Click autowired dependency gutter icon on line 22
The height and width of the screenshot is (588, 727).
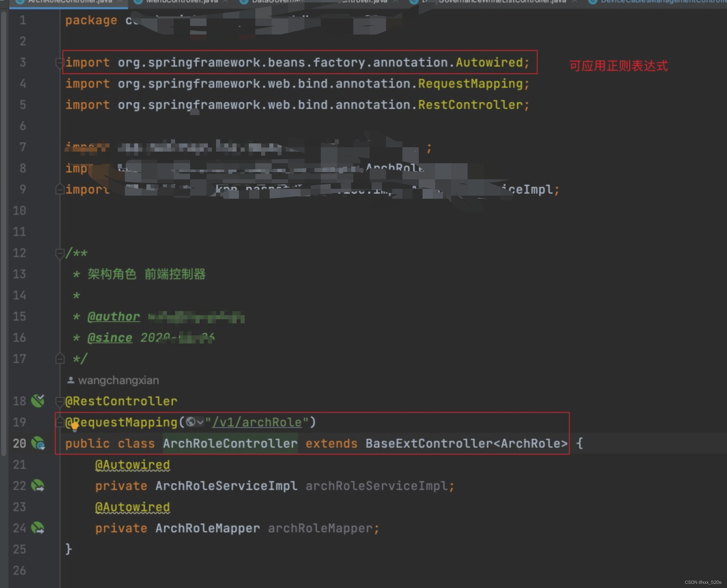pos(38,486)
